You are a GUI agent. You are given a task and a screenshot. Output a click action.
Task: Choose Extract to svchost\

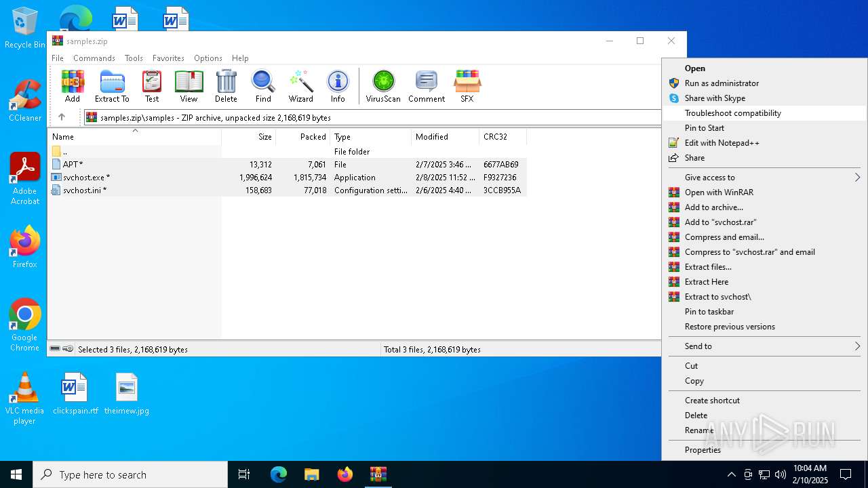pos(764,297)
